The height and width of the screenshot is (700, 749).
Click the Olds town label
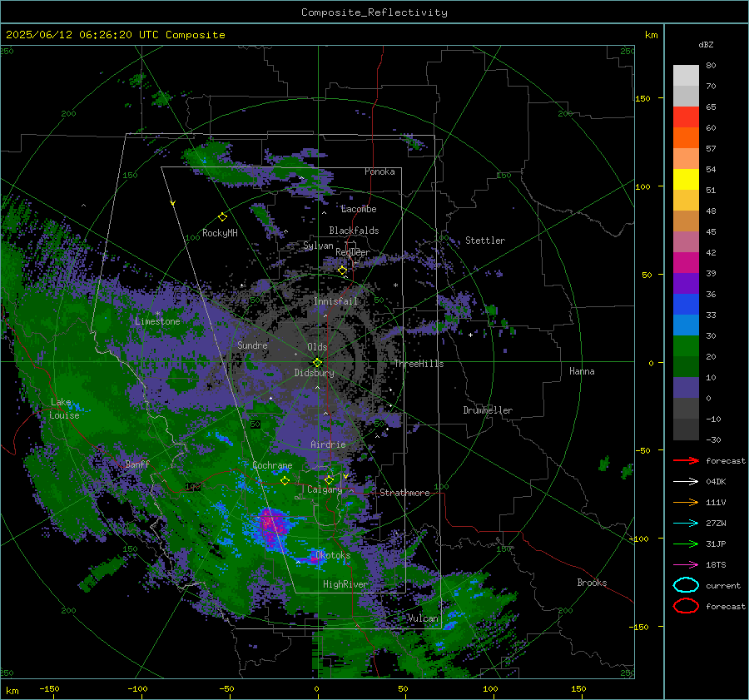317,347
